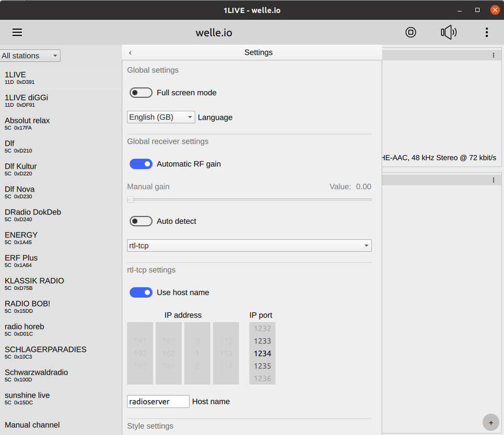
Task: Open the All stations filter dropdown
Action: pyautogui.click(x=30, y=56)
